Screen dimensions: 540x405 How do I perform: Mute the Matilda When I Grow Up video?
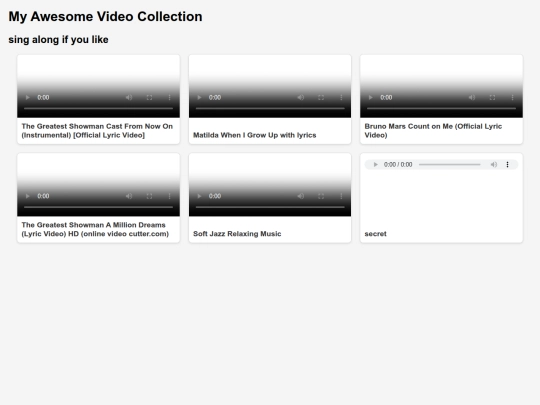(x=300, y=97)
